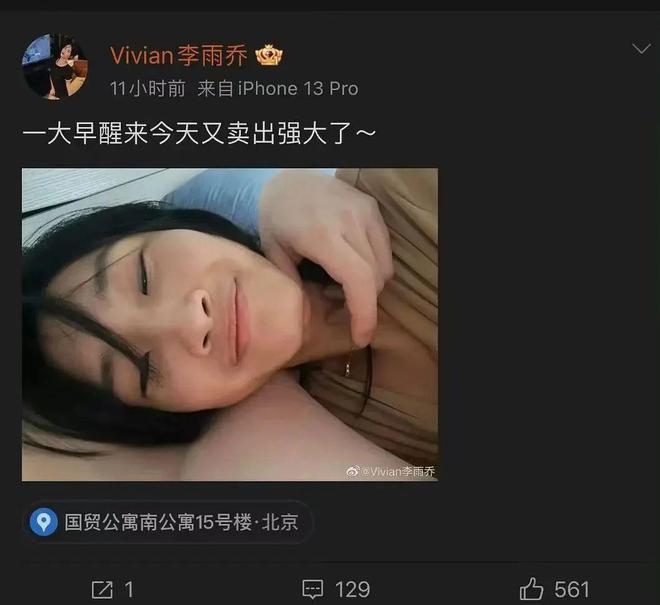Click the like count 561

(x=572, y=589)
